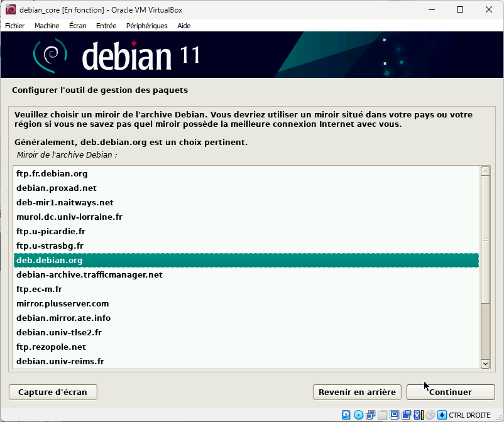Click the mirror list scrollbar thumb

(485, 239)
